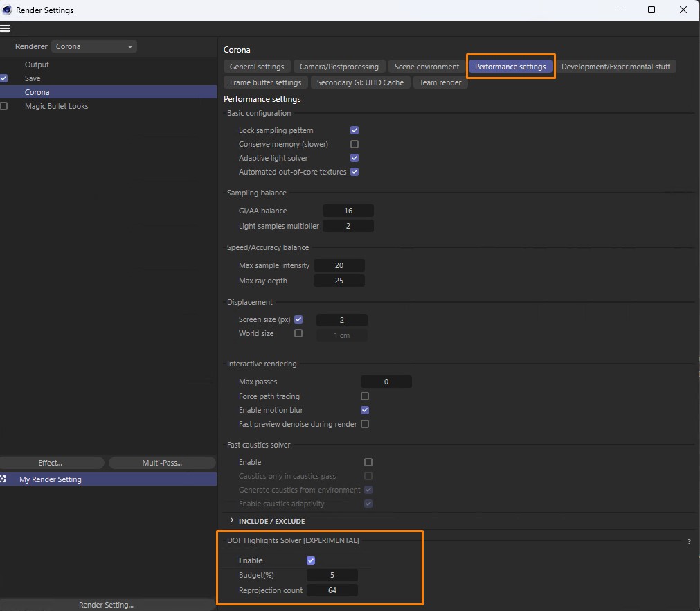Click the Render Setting... button
Image resolution: width=700 pixels, height=611 pixels.
(106, 605)
